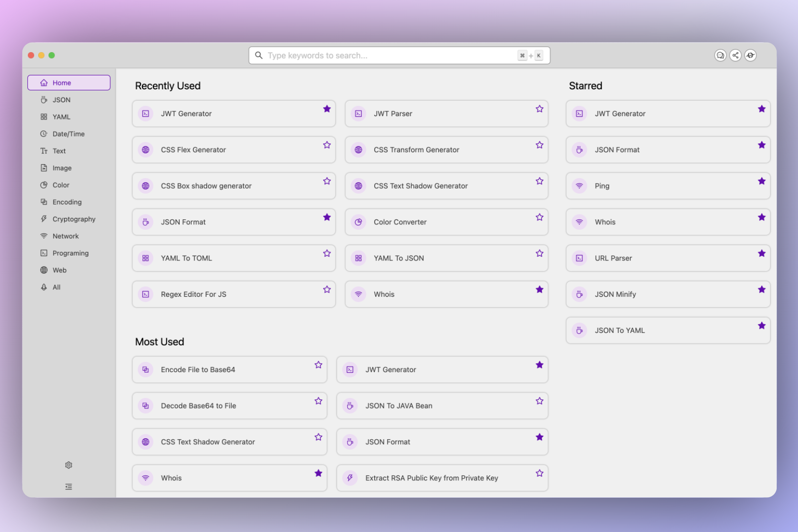
Task: Click the Color Converter pie icon
Action: pyautogui.click(x=358, y=222)
